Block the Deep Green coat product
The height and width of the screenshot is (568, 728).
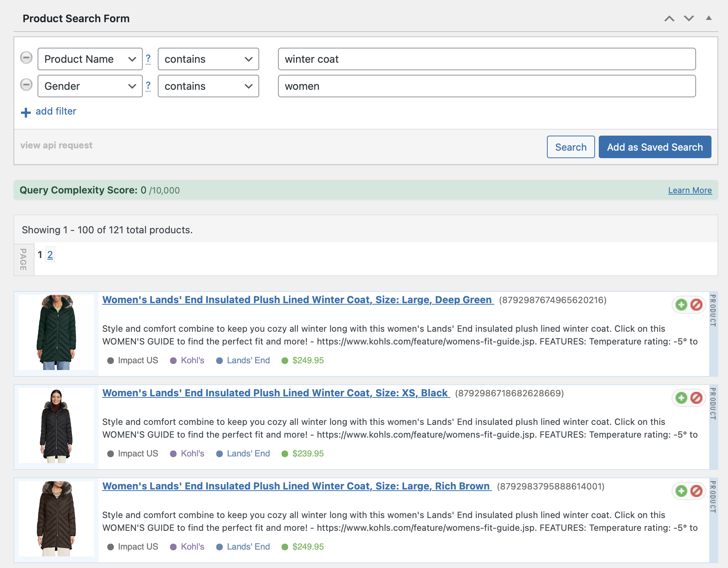(x=696, y=305)
